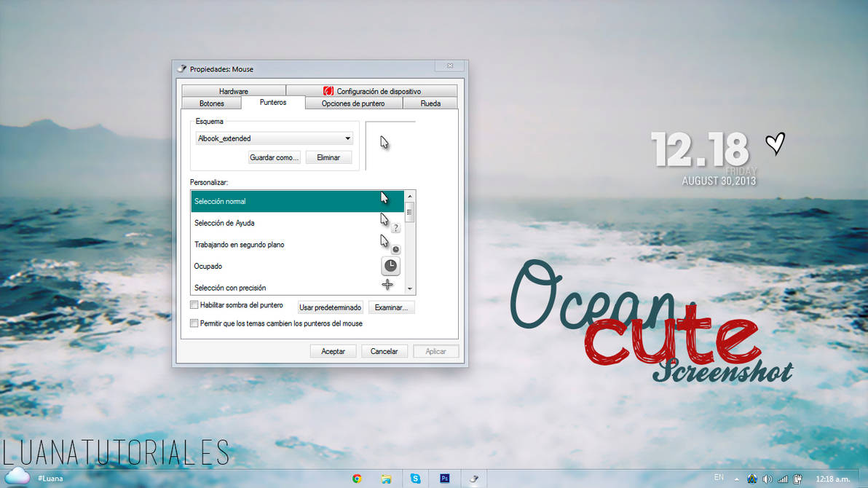Viewport: 868px width, 488px height.
Task: Enable 'Habilitar sombra del puntero' checkbox
Action: 194,304
